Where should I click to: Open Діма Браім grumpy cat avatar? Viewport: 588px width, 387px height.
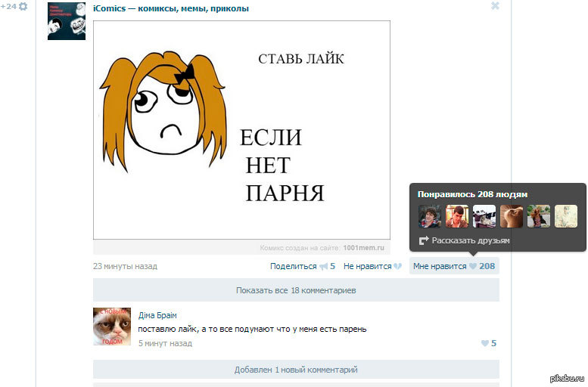tap(112, 327)
